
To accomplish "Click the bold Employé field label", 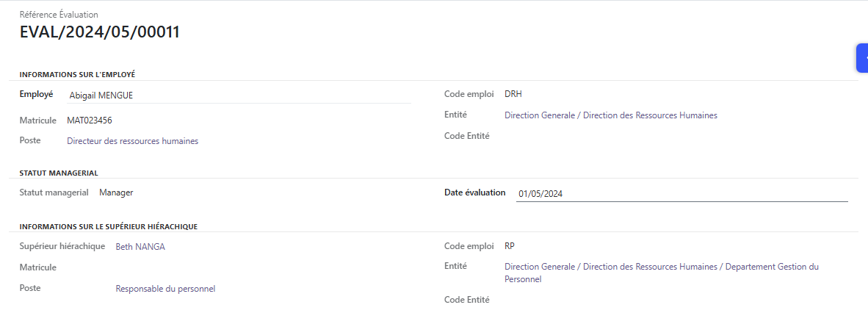I will pos(36,94).
